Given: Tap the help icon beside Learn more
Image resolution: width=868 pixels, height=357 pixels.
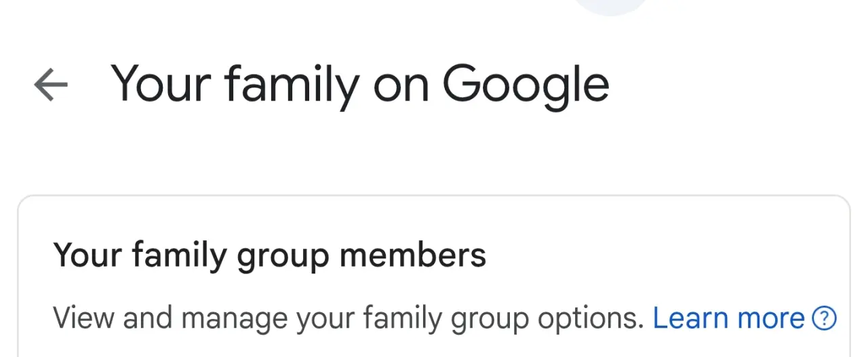Looking at the screenshot, I should [x=824, y=318].
